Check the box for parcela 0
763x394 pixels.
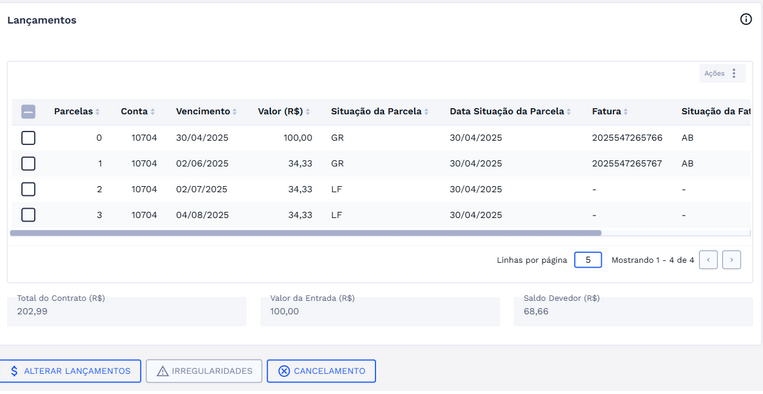(28, 138)
